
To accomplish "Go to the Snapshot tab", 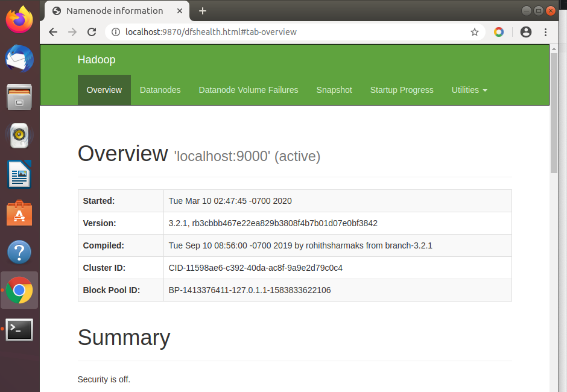I will click(334, 90).
